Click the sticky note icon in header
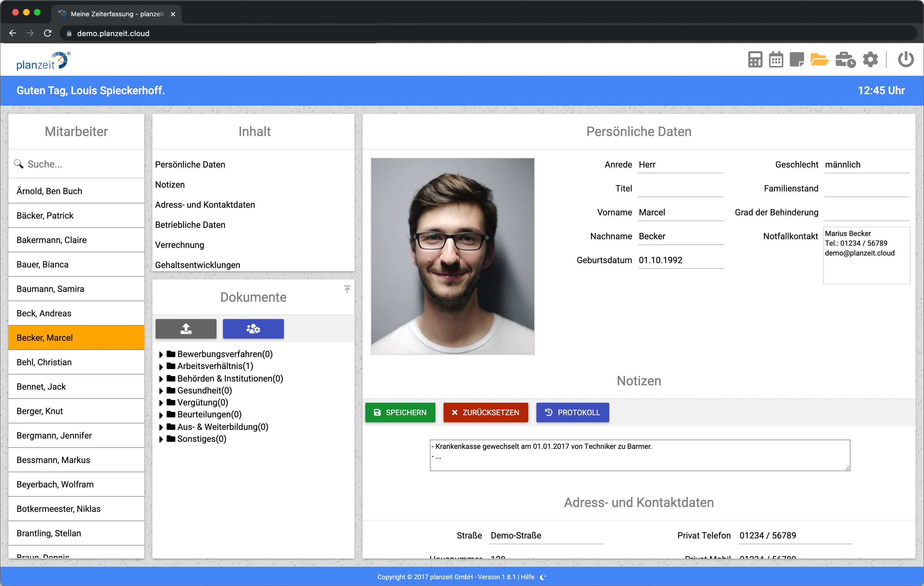The width and height of the screenshot is (924, 586). coord(797,60)
